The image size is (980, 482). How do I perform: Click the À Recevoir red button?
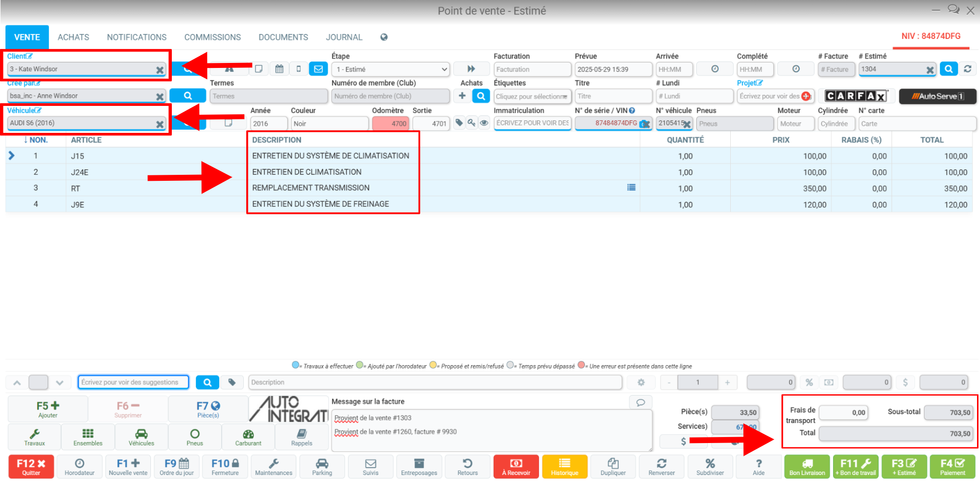[516, 467]
